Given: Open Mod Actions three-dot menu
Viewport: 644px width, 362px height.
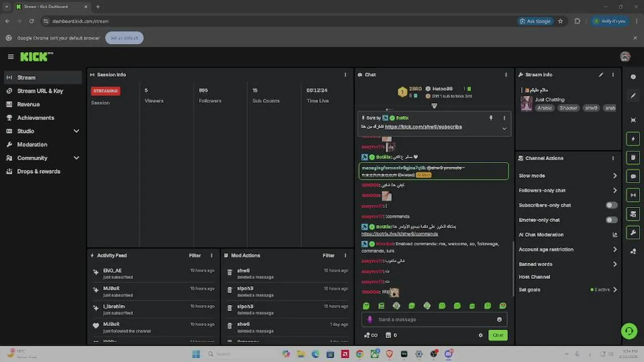Looking at the screenshot, I should (345, 255).
